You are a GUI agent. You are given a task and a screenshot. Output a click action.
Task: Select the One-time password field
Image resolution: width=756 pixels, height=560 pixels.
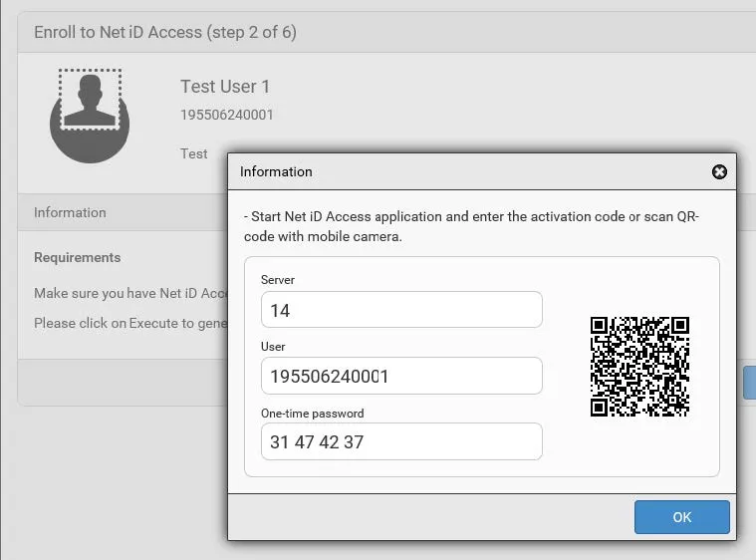tap(401, 441)
